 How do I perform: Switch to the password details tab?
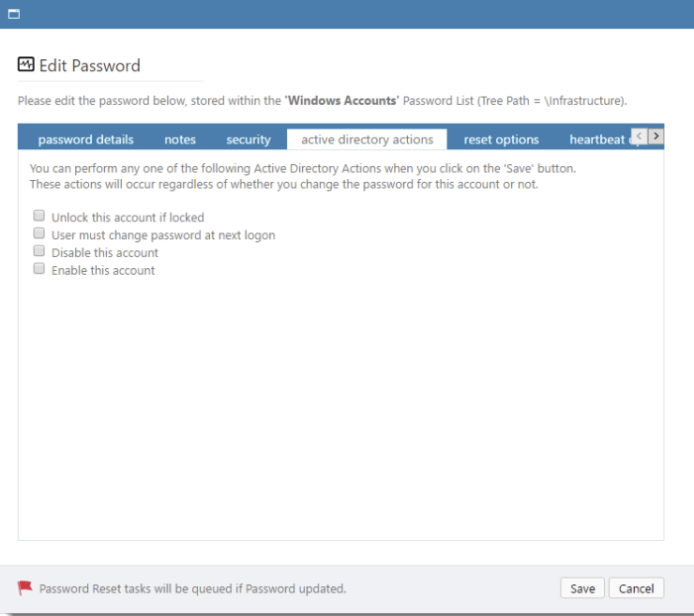pos(85,140)
